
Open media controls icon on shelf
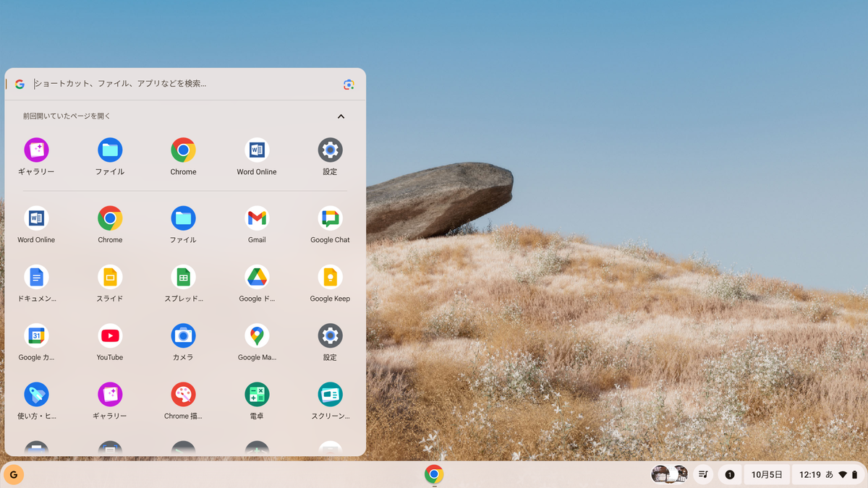[704, 474]
